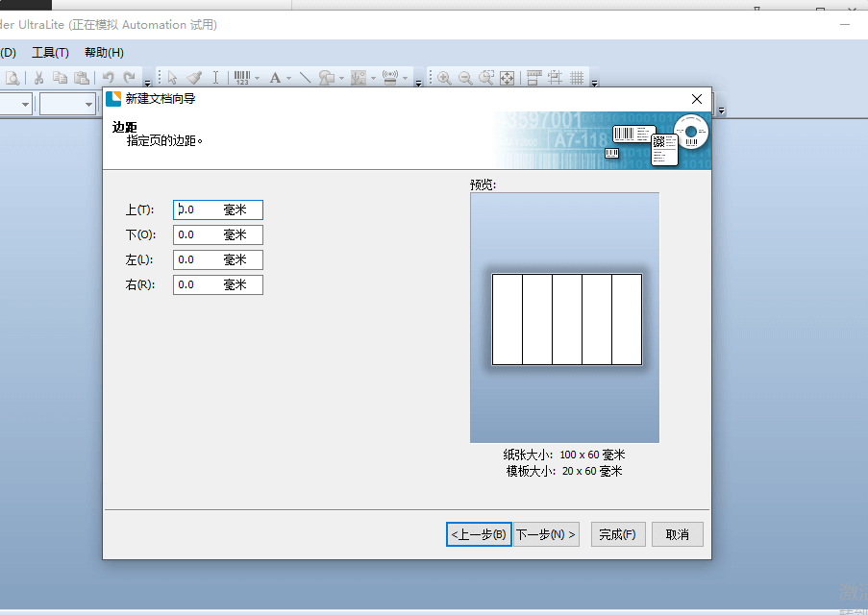Expand the second combo box on format bar
Screen dimensions: 868x615
pos(88,104)
